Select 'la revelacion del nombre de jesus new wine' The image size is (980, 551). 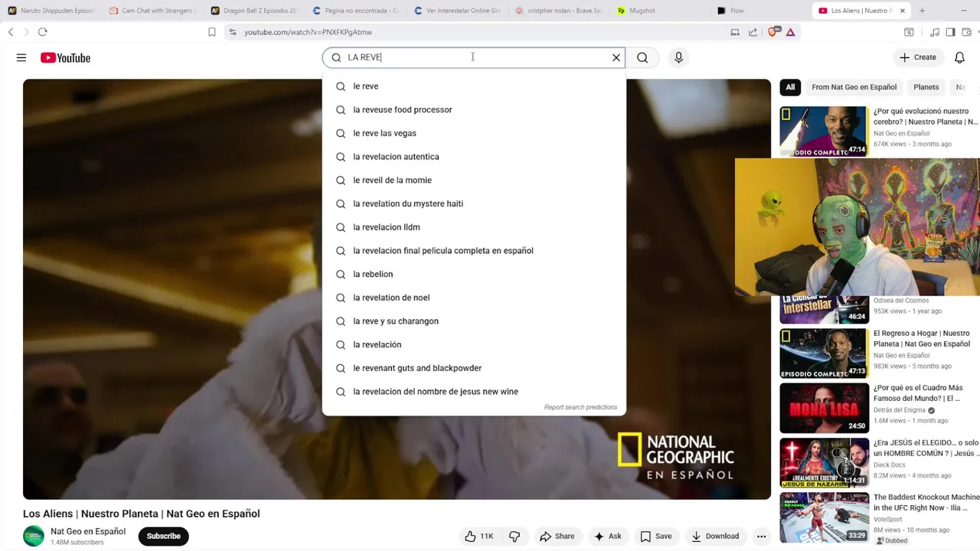point(474,391)
